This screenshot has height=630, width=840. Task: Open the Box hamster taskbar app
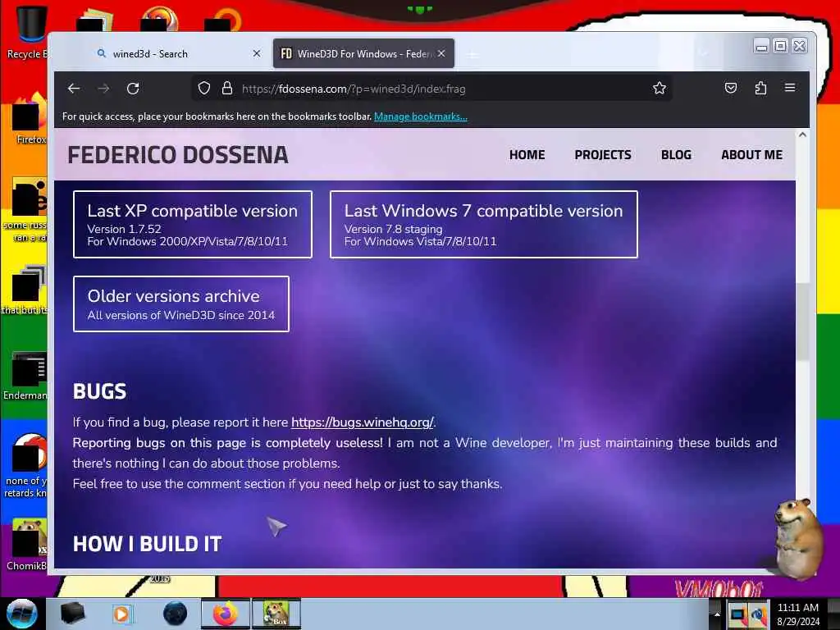tap(276, 614)
